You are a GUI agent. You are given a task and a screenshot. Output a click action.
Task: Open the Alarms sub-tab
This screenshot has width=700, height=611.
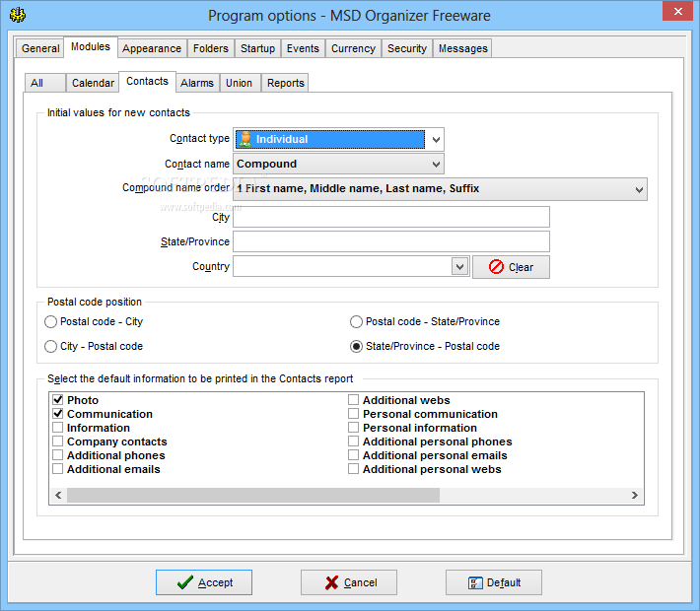197,83
